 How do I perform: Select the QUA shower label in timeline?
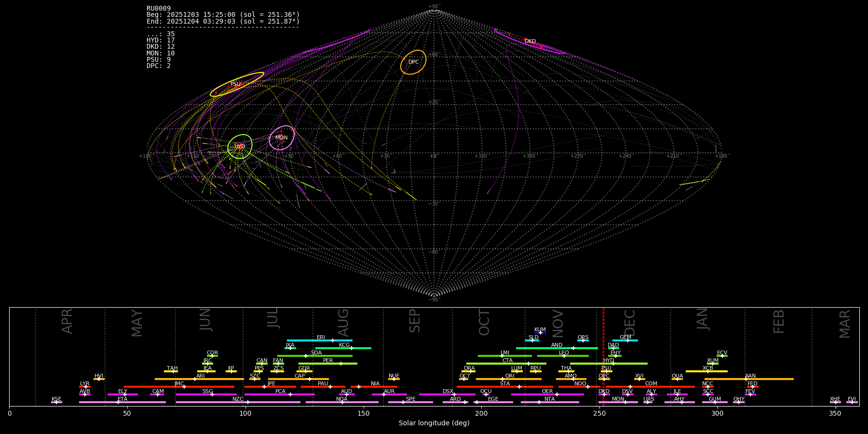(x=677, y=376)
